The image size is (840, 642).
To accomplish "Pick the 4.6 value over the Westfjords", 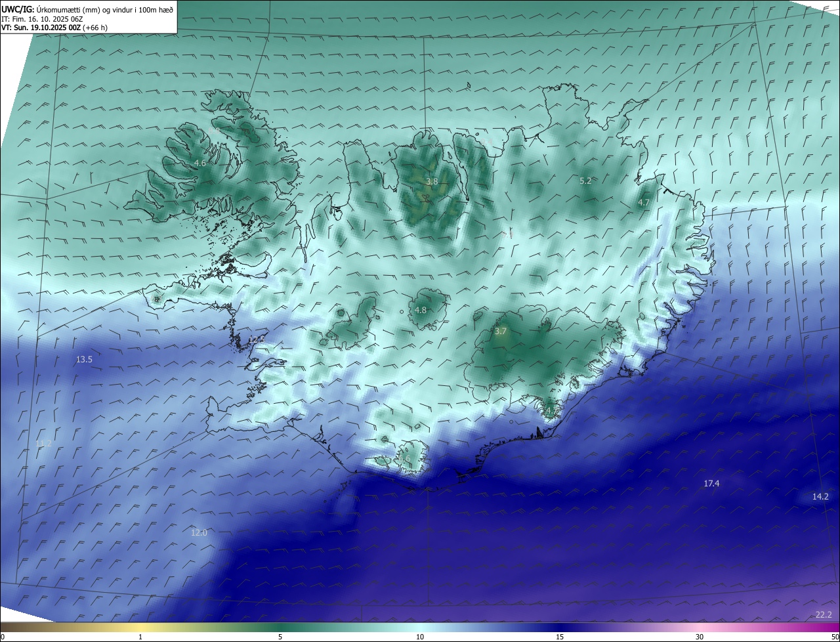I will point(200,163).
